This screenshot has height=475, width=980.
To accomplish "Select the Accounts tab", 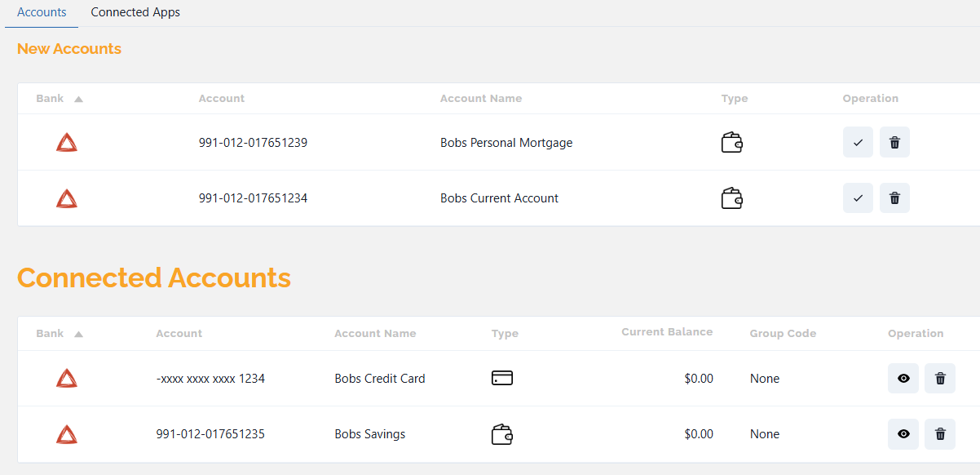I will pyautogui.click(x=42, y=12).
